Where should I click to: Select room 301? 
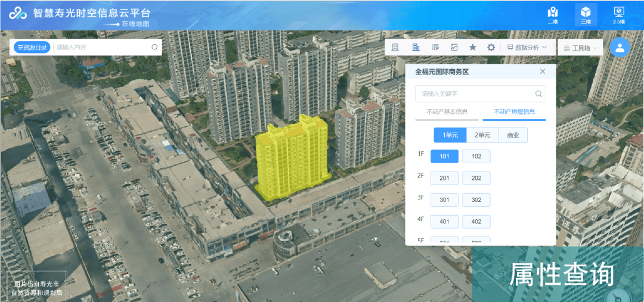click(444, 200)
